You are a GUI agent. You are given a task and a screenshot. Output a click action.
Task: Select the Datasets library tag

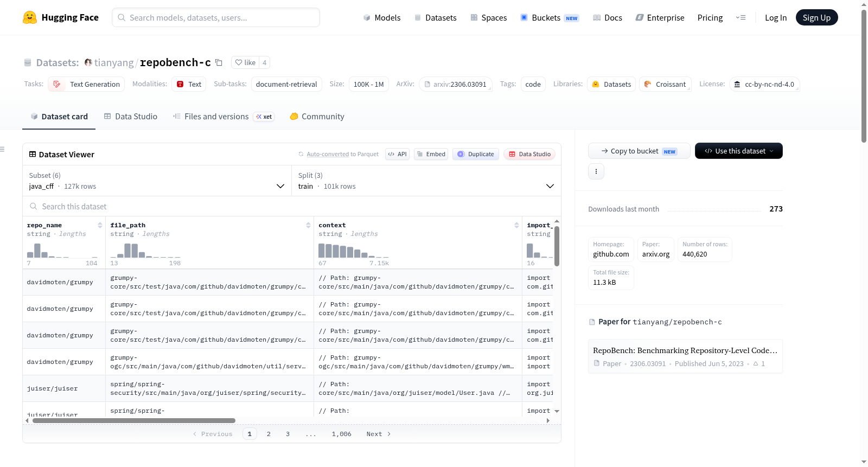pyautogui.click(x=611, y=84)
